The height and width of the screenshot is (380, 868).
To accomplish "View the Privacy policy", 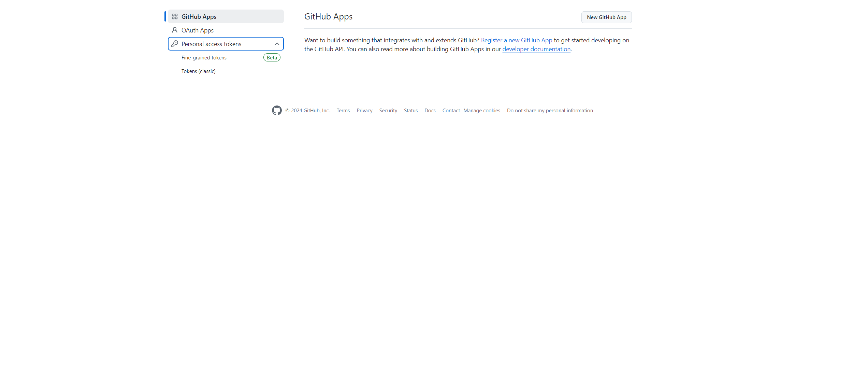I will (364, 110).
